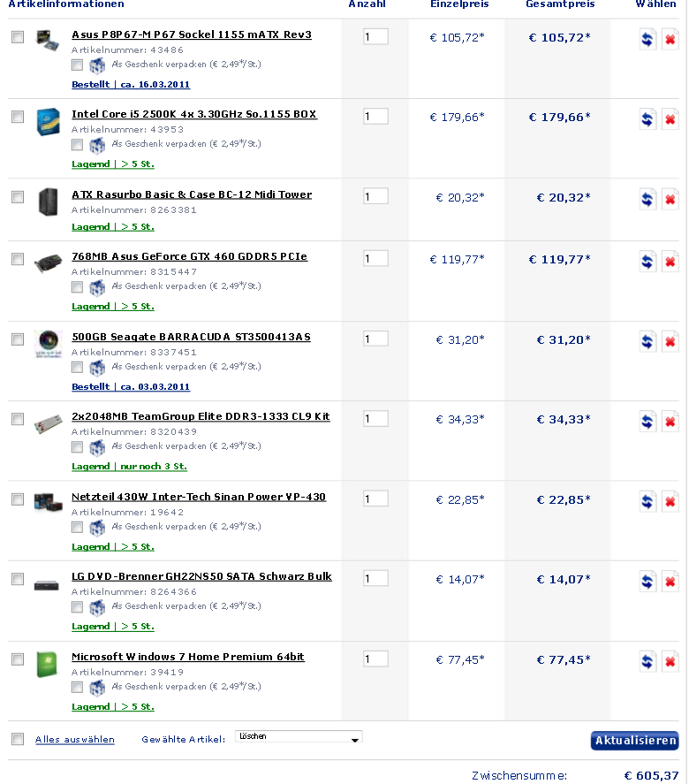Remove the LG DVD-Brenner from cart
689x784 pixels.
[x=670, y=581]
